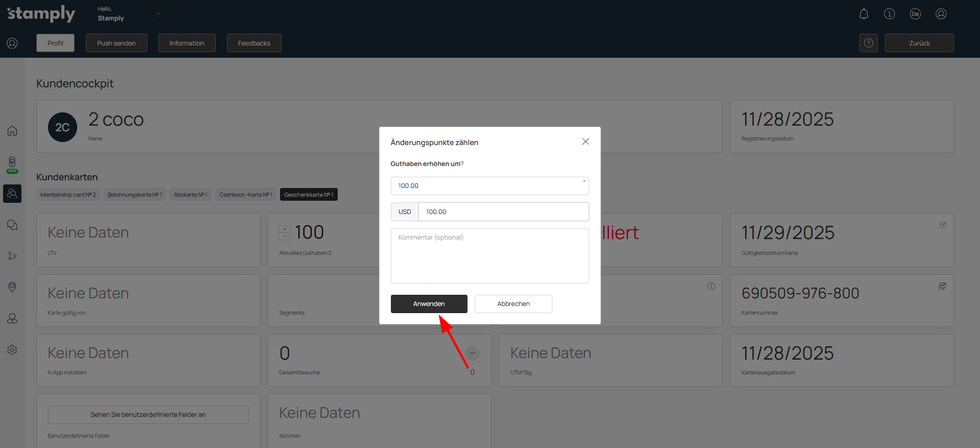Open the De language selector icon
The image size is (980, 448).
coord(915,14)
